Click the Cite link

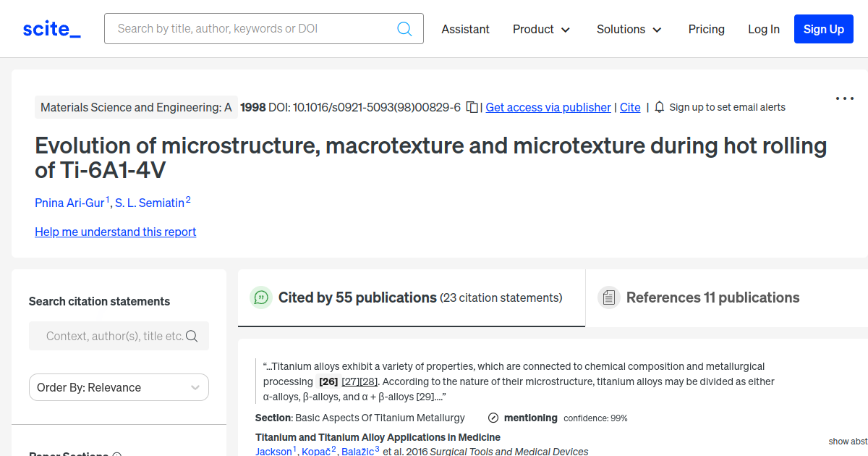pos(630,107)
